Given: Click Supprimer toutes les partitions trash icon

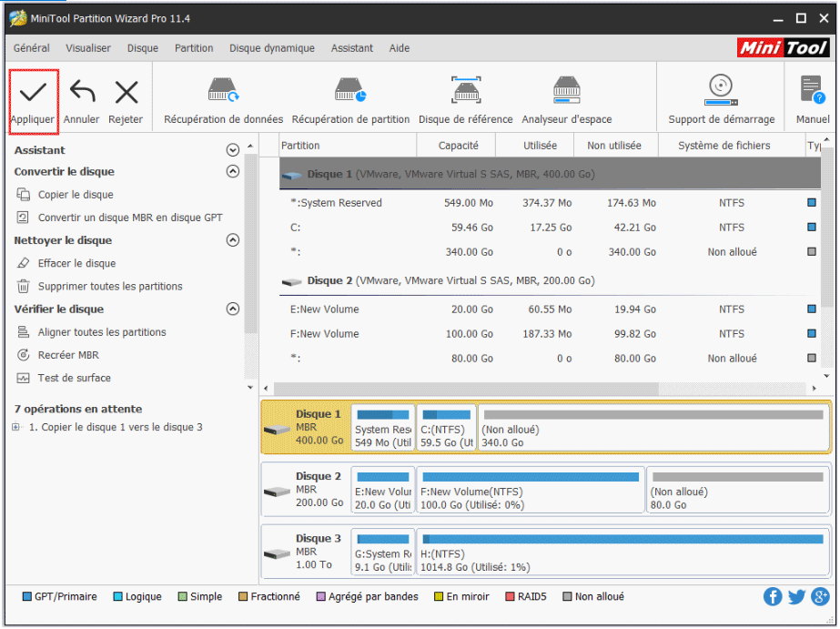Looking at the screenshot, I should point(23,286).
